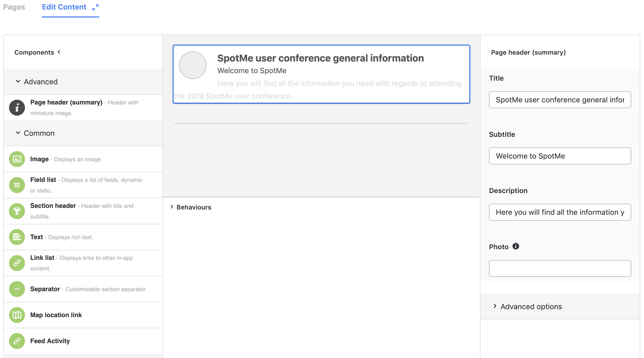Screen dimensions: 644x358
Task: Select the Field list component label
Action: tap(43, 180)
